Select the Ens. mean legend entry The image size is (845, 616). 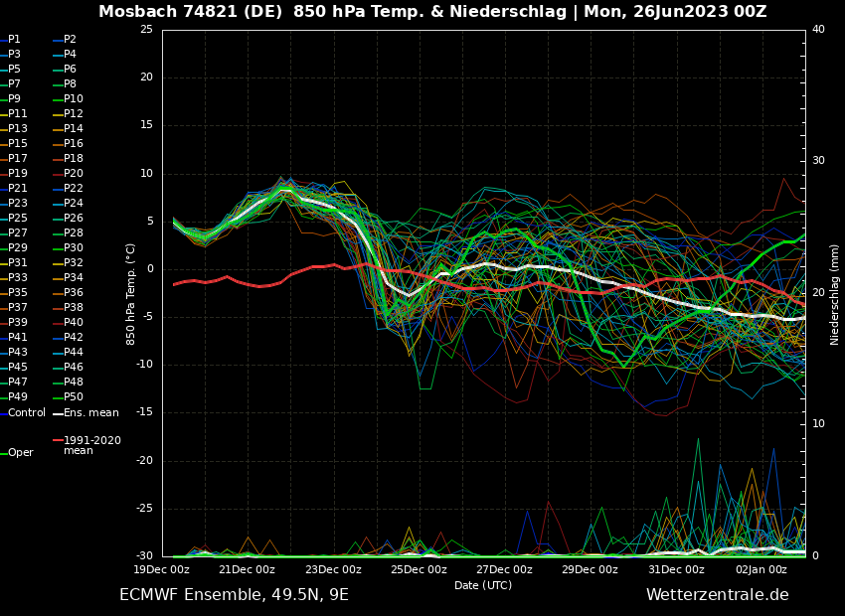pos(90,412)
